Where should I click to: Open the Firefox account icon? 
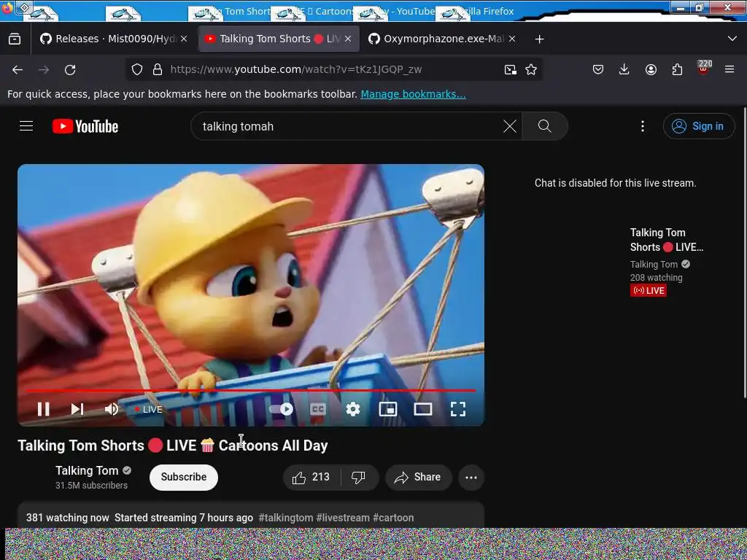(x=651, y=69)
